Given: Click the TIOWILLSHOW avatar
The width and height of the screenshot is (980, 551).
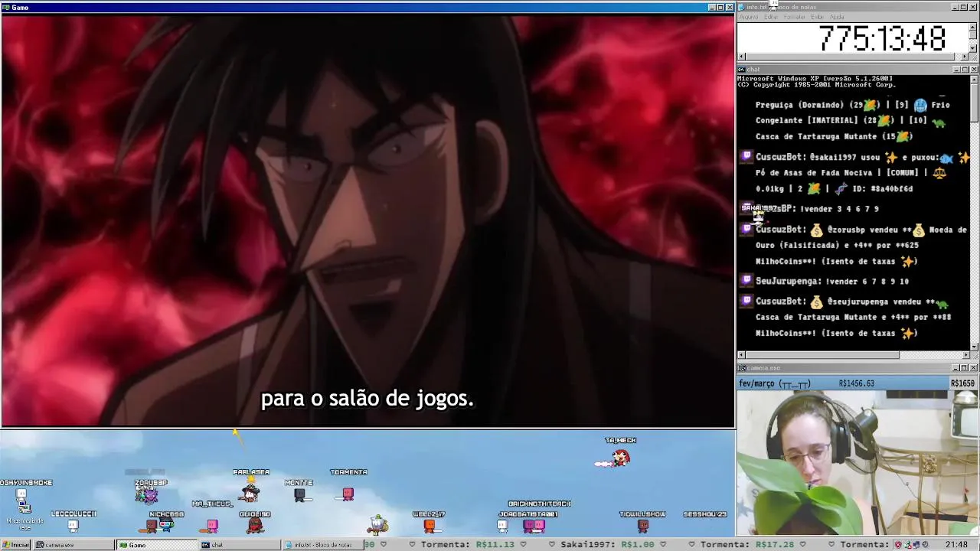Looking at the screenshot, I should pos(643,526).
